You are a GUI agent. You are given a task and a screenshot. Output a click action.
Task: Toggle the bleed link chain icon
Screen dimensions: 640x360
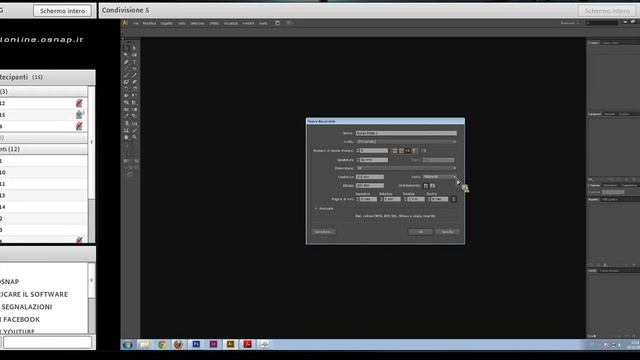[x=453, y=199]
